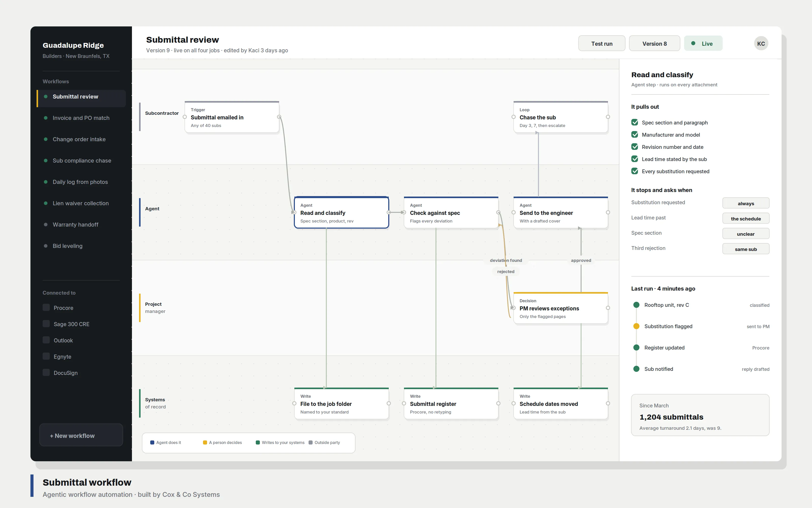Click the Sage 300 CRE connection icon
The image size is (812, 508).
(46, 324)
